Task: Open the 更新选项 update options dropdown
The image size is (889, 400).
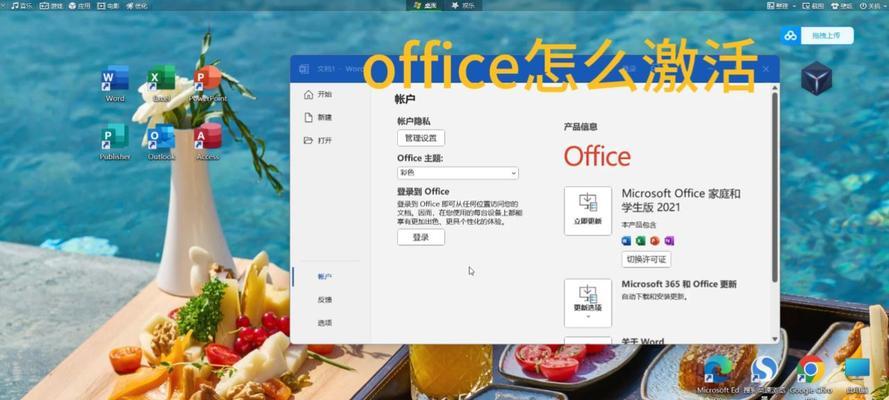Action: [588, 303]
